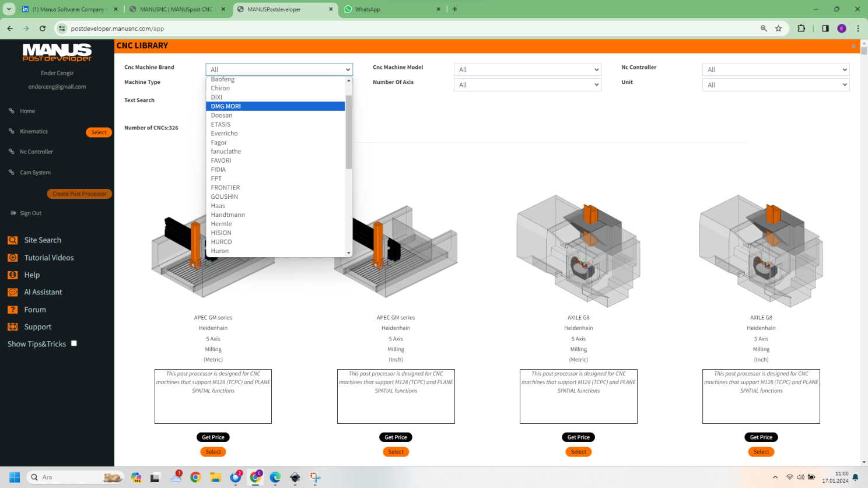The width and height of the screenshot is (868, 488).
Task: Open the AI Assistant chat icon
Action: pos(13,292)
